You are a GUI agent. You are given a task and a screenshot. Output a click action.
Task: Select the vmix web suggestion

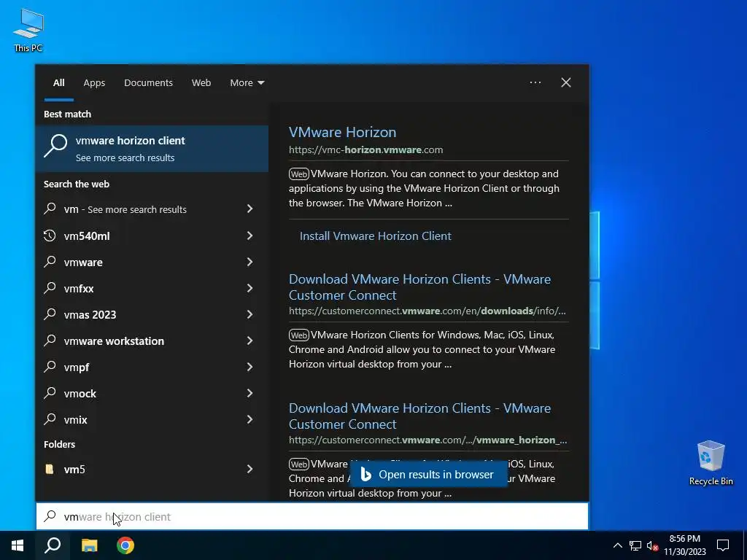(x=152, y=419)
